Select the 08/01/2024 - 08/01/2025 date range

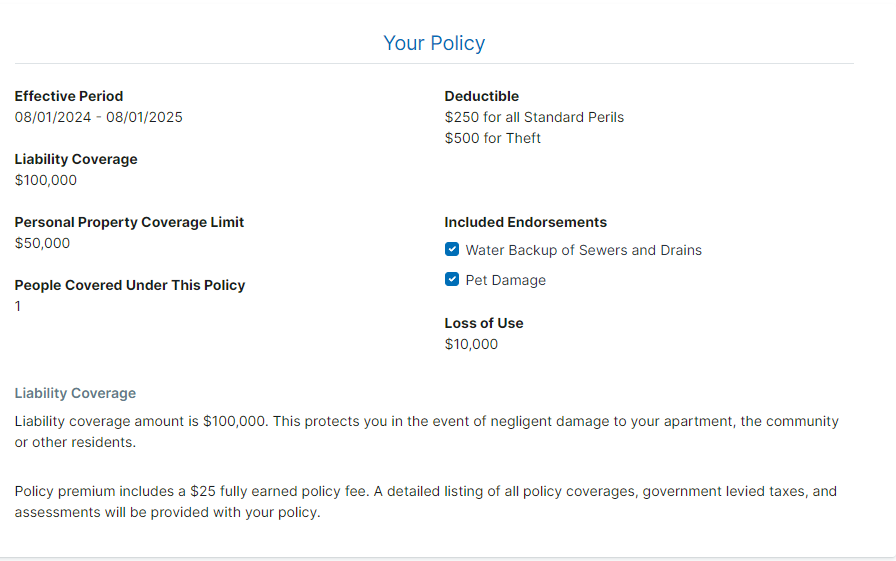click(98, 117)
